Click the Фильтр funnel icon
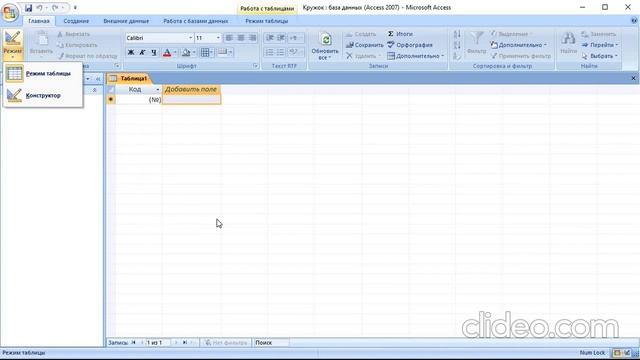This screenshot has width=640, height=360. [476, 39]
